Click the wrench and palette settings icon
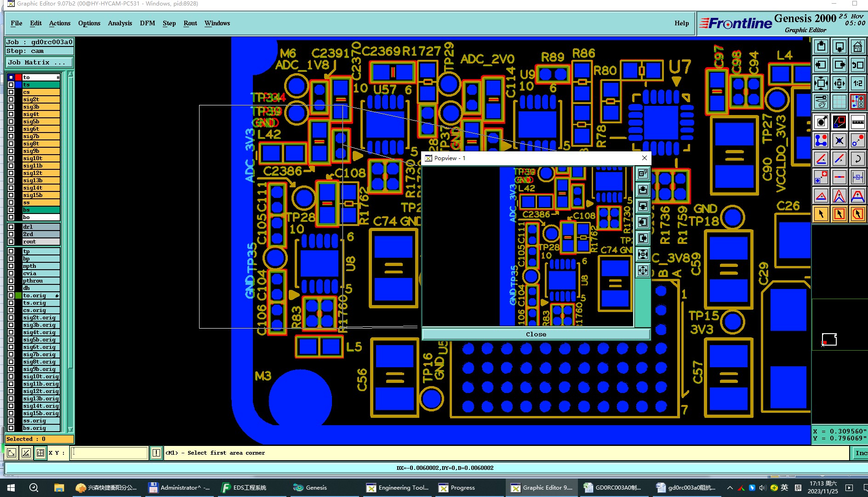This screenshot has width=868, height=497. point(821,101)
